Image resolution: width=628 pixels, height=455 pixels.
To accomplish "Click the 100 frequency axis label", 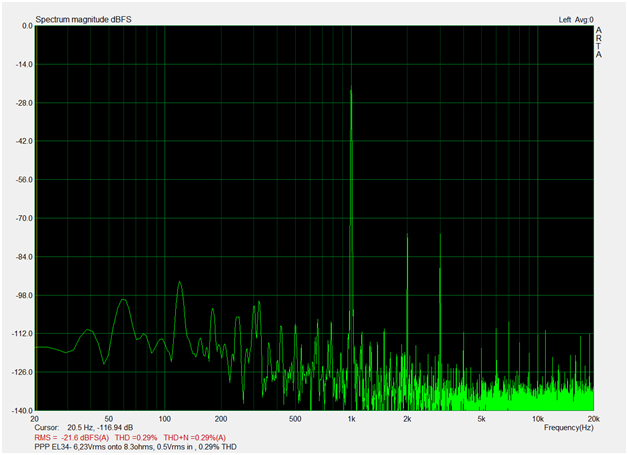I will (x=164, y=419).
